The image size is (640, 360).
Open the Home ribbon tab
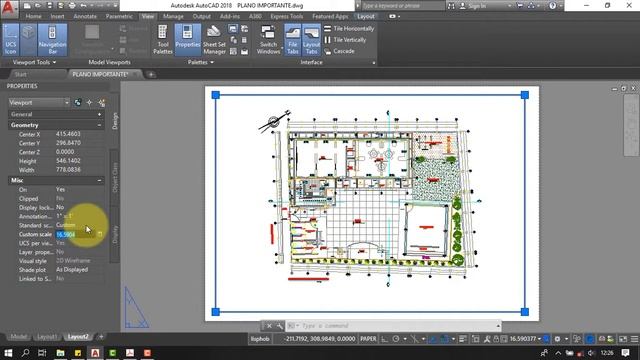33,17
